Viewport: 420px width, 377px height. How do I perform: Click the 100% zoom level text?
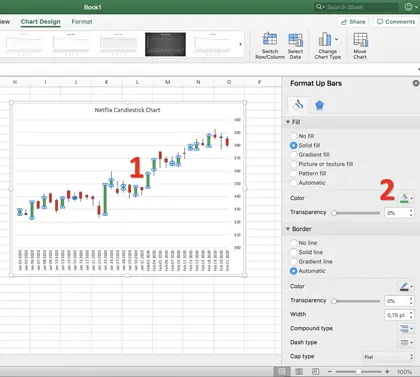404,372
